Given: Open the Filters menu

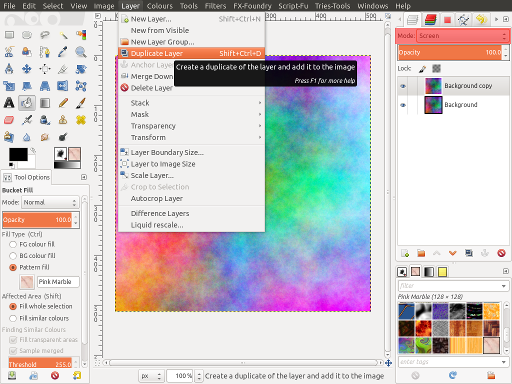Looking at the screenshot, I should click(215, 6).
